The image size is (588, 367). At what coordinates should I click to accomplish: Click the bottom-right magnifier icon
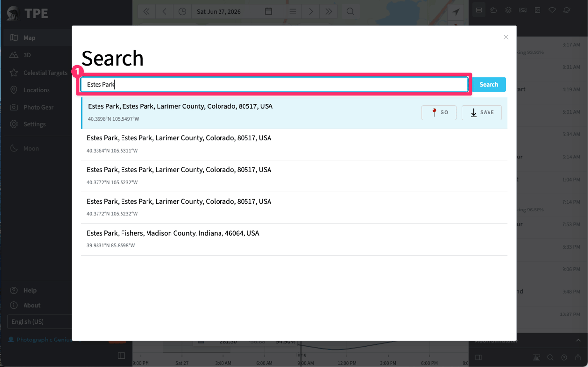tap(550, 357)
